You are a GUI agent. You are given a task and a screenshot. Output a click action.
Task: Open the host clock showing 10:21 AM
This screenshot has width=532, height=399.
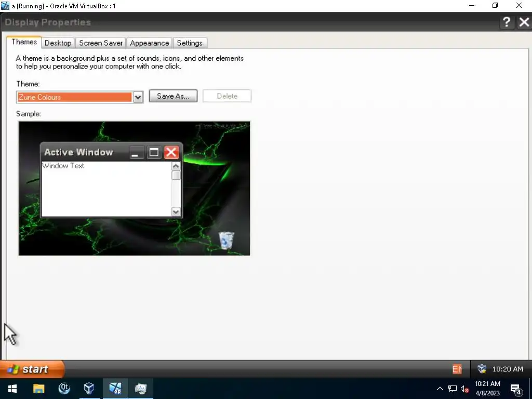click(x=487, y=389)
